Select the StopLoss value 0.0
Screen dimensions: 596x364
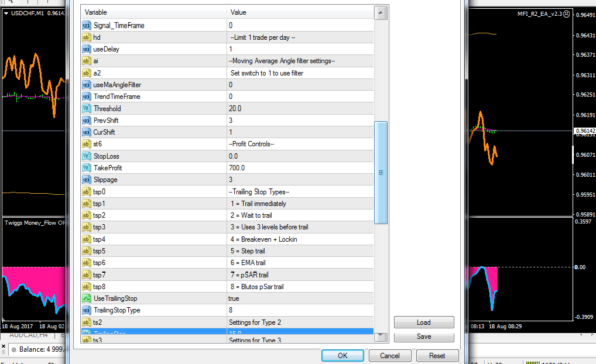point(233,156)
